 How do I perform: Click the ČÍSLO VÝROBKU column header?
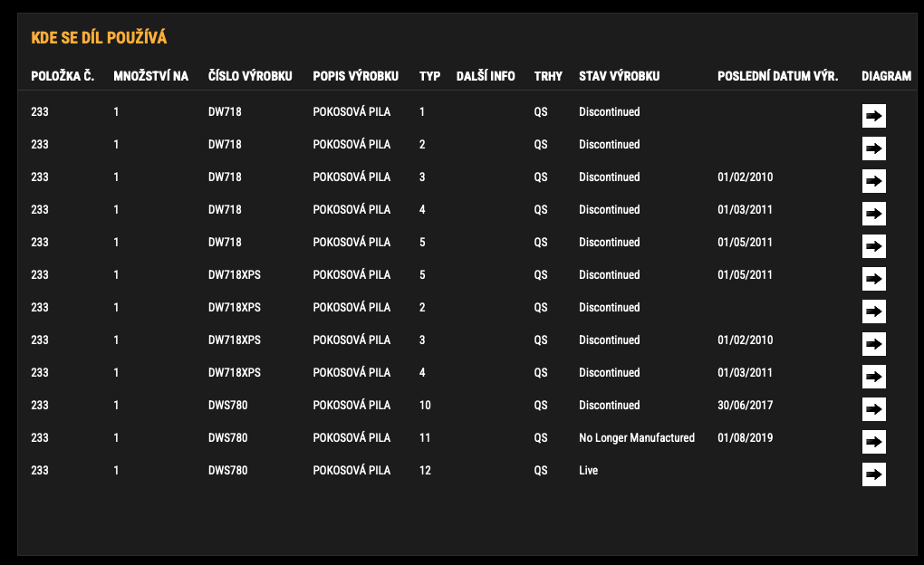pyautogui.click(x=250, y=76)
